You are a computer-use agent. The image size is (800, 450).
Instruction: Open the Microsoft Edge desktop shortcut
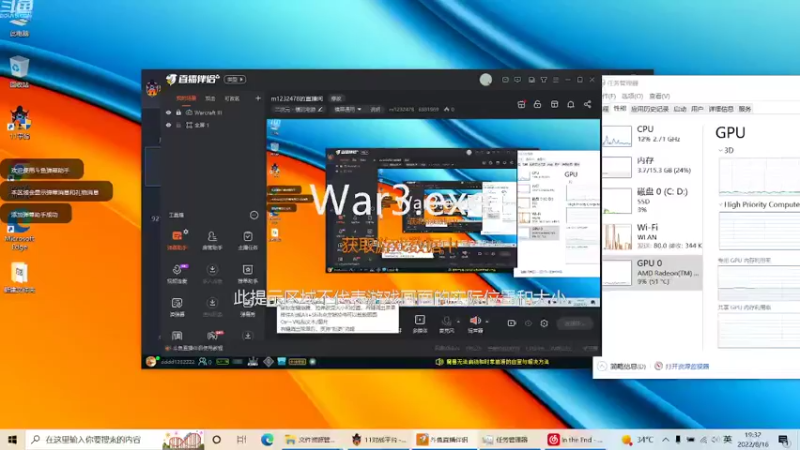[19, 235]
